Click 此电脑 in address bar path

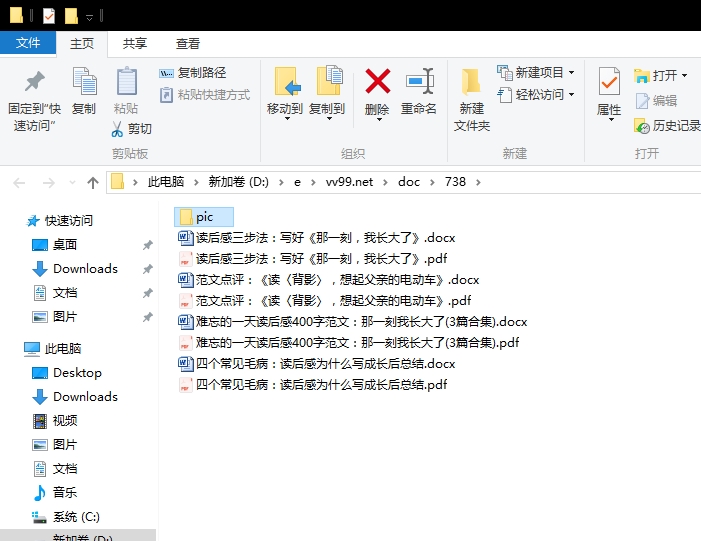point(166,182)
